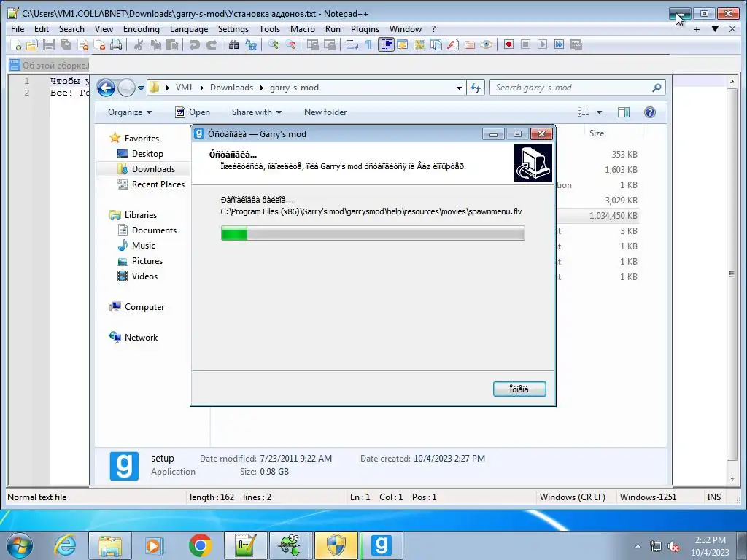Click the Print icon in Notepad++ toolbar
This screenshot has width=747, height=560.
pos(116,44)
